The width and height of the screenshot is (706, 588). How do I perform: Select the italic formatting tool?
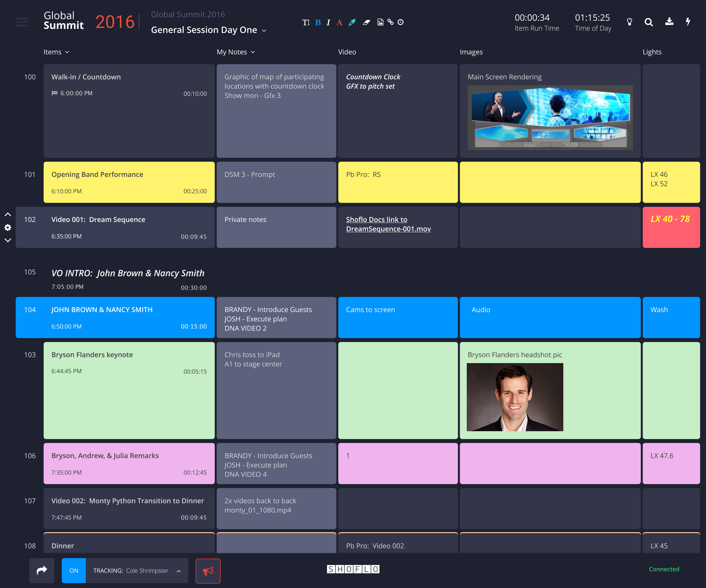[328, 22]
